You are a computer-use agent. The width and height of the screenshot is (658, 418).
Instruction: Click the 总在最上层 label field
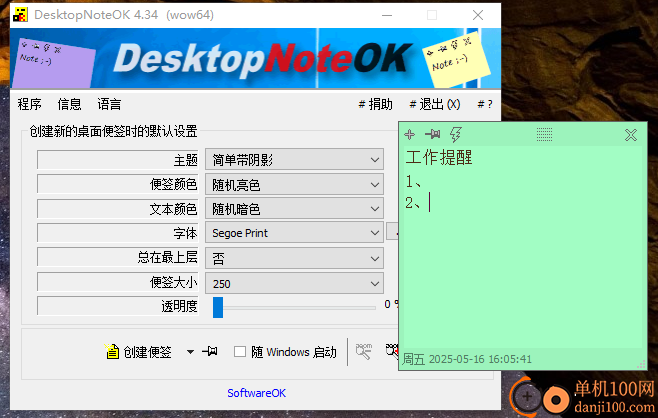tap(118, 257)
